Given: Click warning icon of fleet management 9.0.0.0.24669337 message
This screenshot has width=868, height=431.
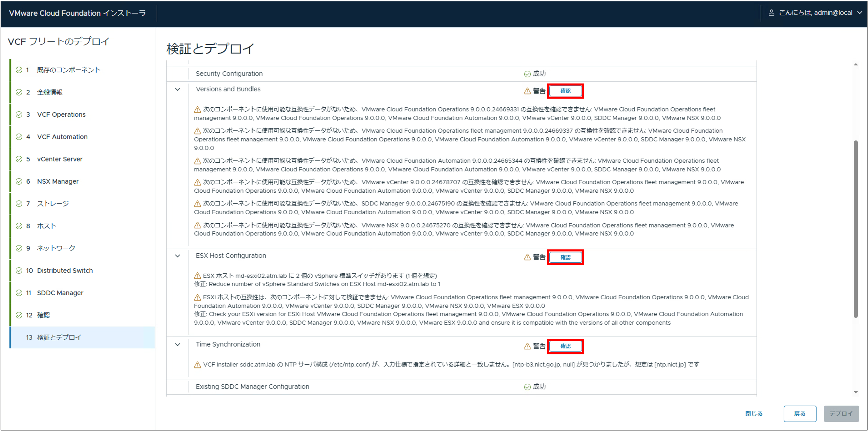Looking at the screenshot, I should (197, 131).
